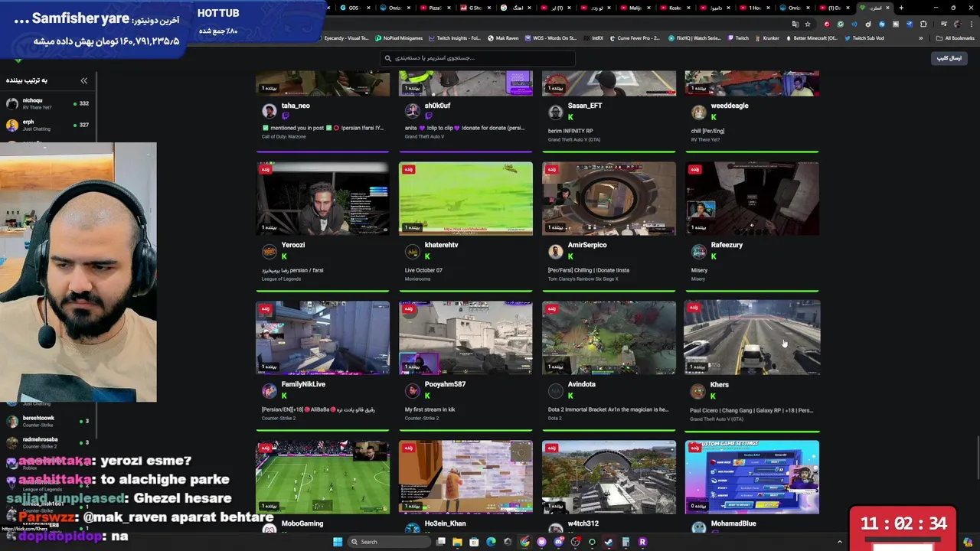
Task: Collapse the sidebar with the double-chevron icon
Action: pyautogui.click(x=84, y=80)
